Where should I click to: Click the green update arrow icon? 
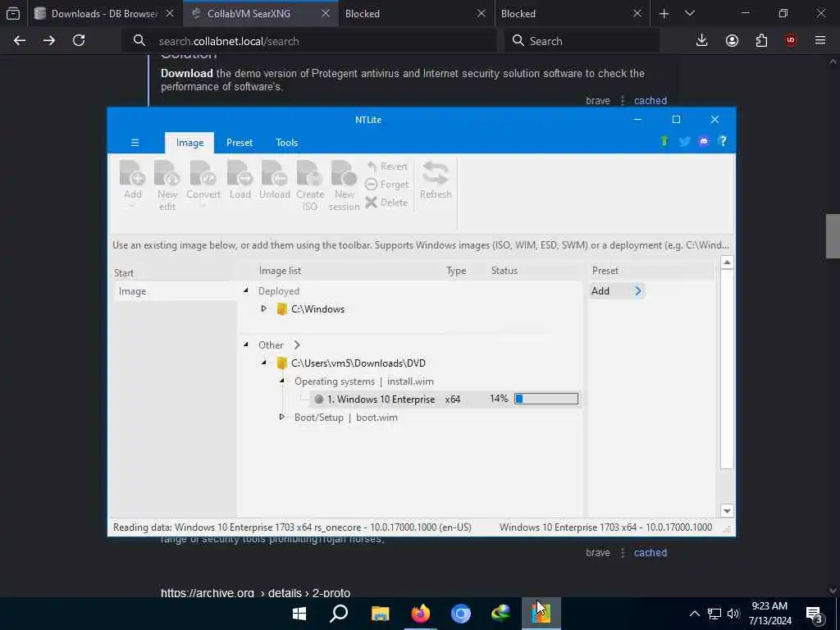click(x=664, y=141)
